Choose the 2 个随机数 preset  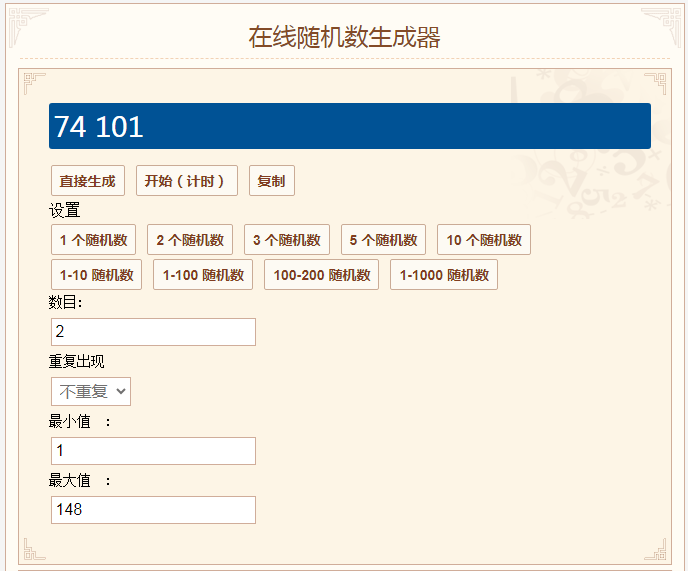190,240
